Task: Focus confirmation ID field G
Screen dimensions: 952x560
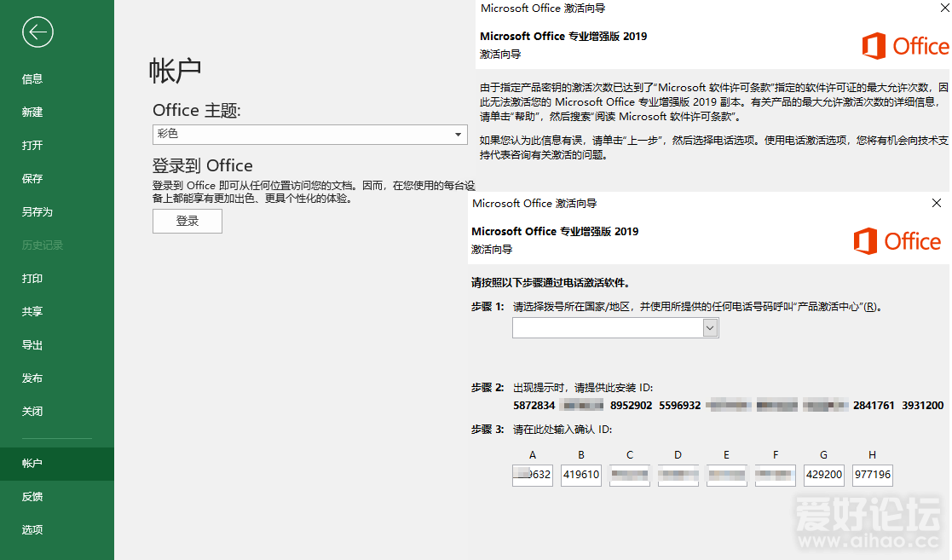Action: tap(824, 476)
